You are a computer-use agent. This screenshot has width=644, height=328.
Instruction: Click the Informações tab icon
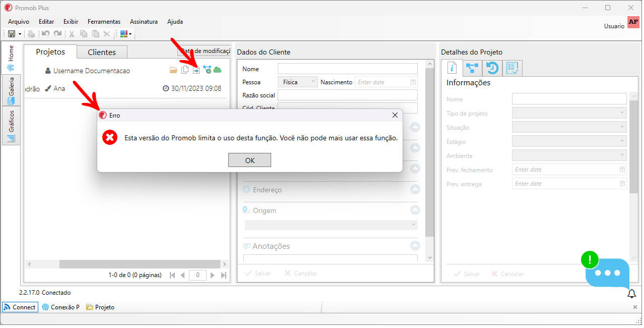(452, 68)
